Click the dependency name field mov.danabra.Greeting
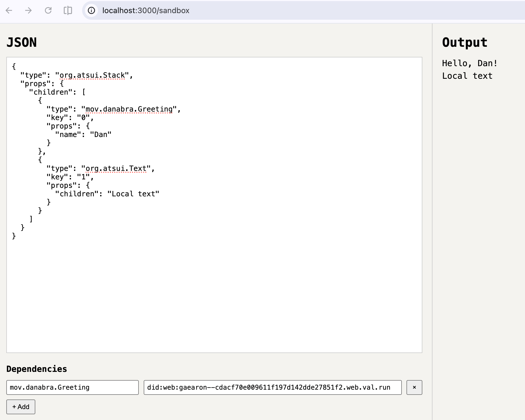The height and width of the screenshot is (420, 525). 72,387
